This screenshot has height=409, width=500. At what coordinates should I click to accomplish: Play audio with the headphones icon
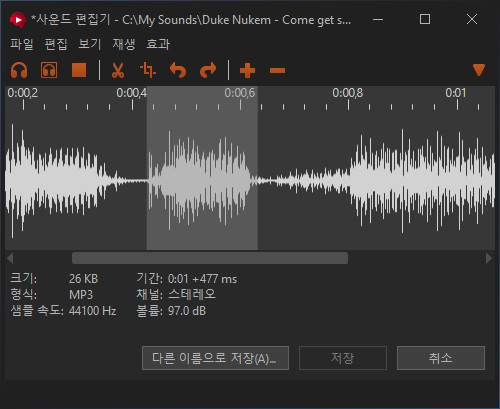point(19,70)
